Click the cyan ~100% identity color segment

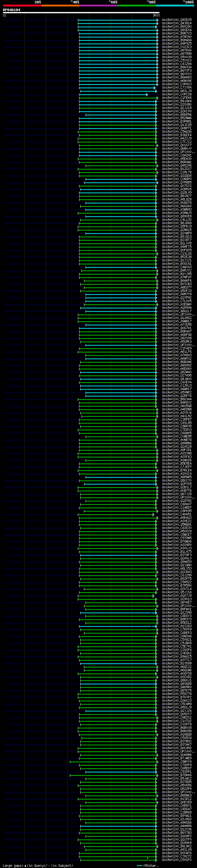click(175, 6)
